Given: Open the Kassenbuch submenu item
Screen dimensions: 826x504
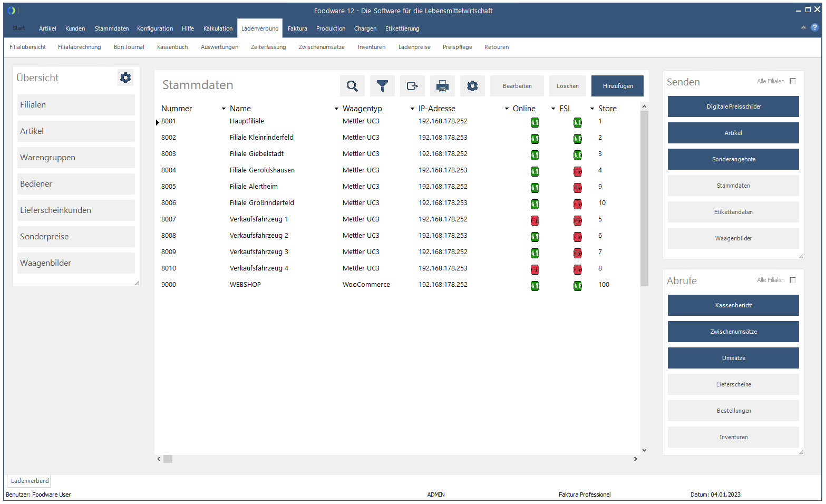Looking at the screenshot, I should (x=172, y=47).
